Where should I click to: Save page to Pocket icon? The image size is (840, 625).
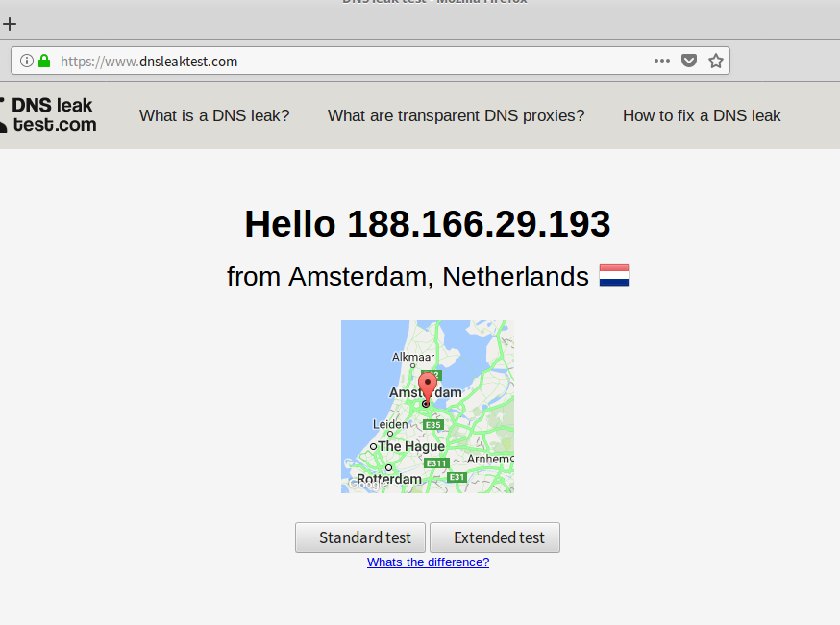(688, 61)
